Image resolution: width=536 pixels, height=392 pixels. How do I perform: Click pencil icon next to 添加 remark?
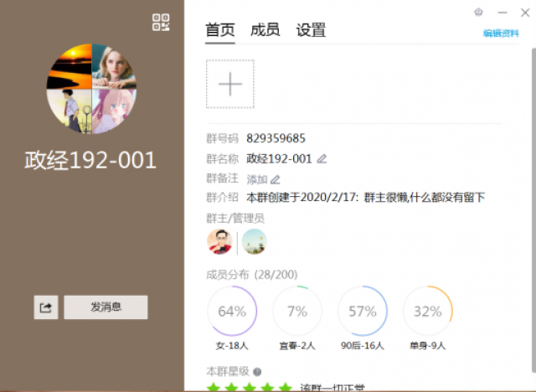[275, 179]
